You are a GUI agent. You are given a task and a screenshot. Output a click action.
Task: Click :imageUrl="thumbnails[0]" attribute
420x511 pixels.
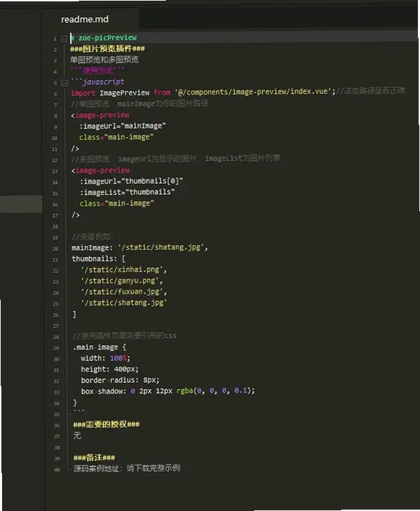[x=131, y=181]
